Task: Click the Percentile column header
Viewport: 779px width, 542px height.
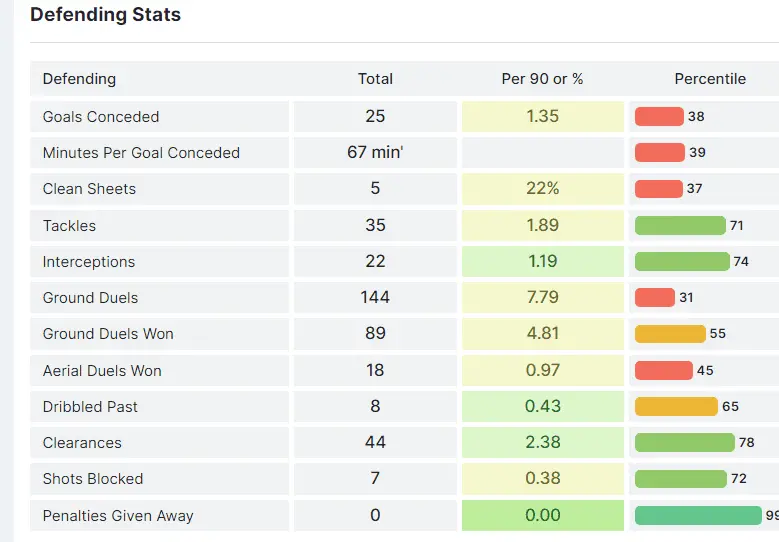Action: point(710,79)
